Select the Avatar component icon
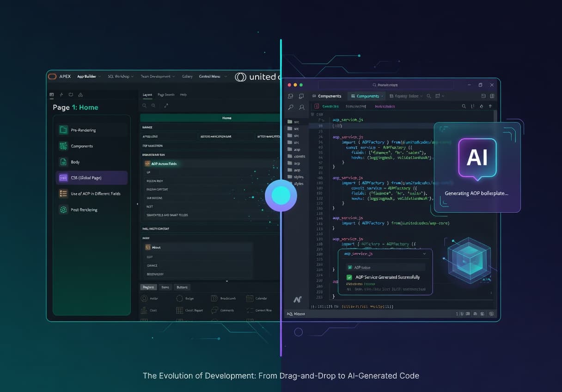 (x=144, y=298)
